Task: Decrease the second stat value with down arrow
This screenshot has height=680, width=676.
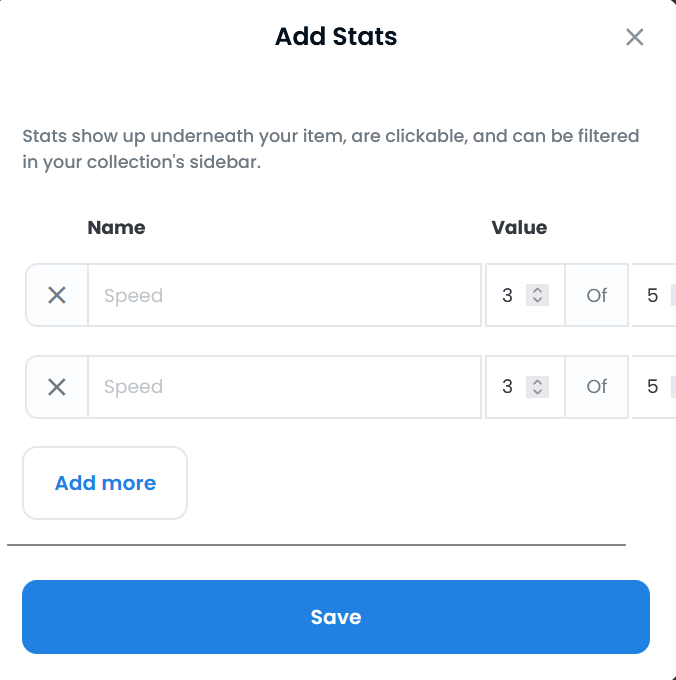Action: [x=538, y=392]
